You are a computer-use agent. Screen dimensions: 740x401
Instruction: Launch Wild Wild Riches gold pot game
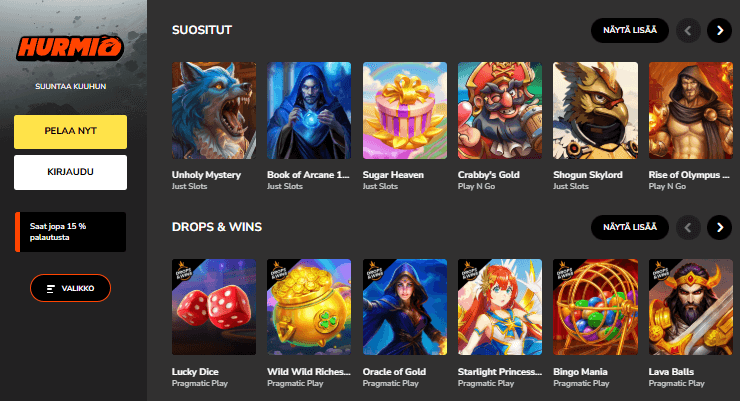point(309,307)
